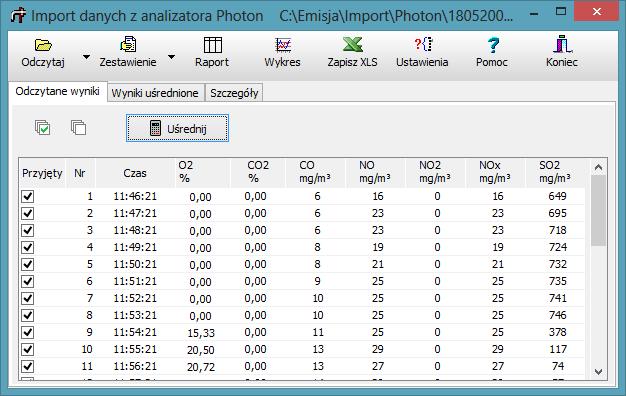Image resolution: width=626 pixels, height=396 pixels.
Task: Click the CO mg/m³ column header
Action: coord(315,172)
